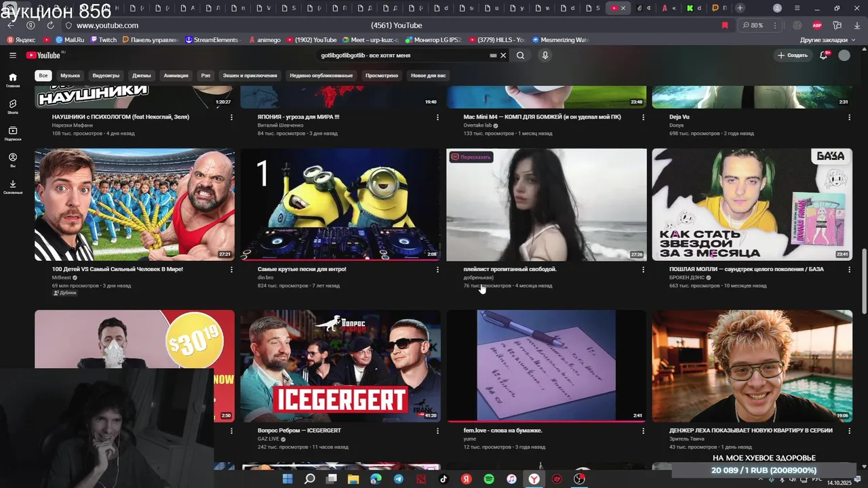Open the YouTube guide hamburger menu
Viewport: 868px width, 488px height.
point(13,55)
